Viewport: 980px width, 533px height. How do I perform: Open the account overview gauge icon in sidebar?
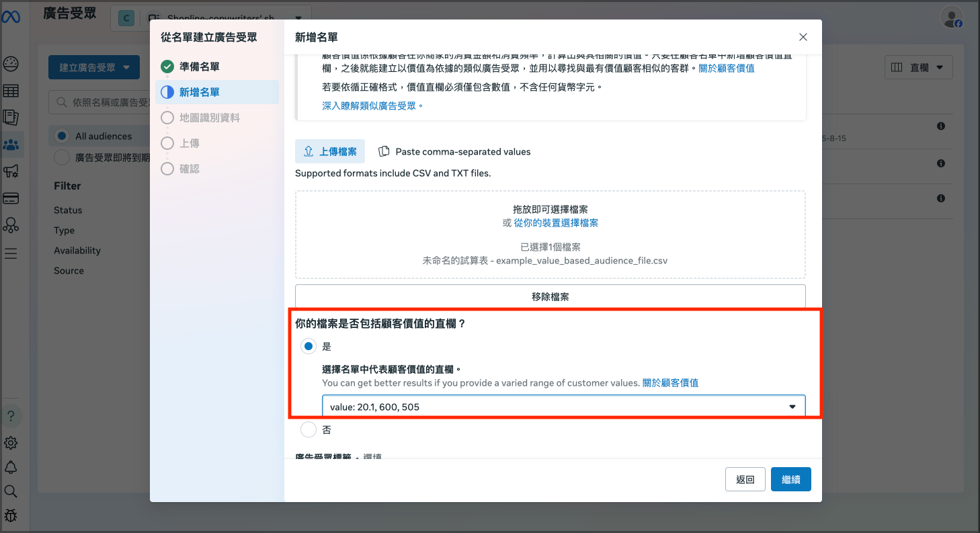[x=11, y=65]
